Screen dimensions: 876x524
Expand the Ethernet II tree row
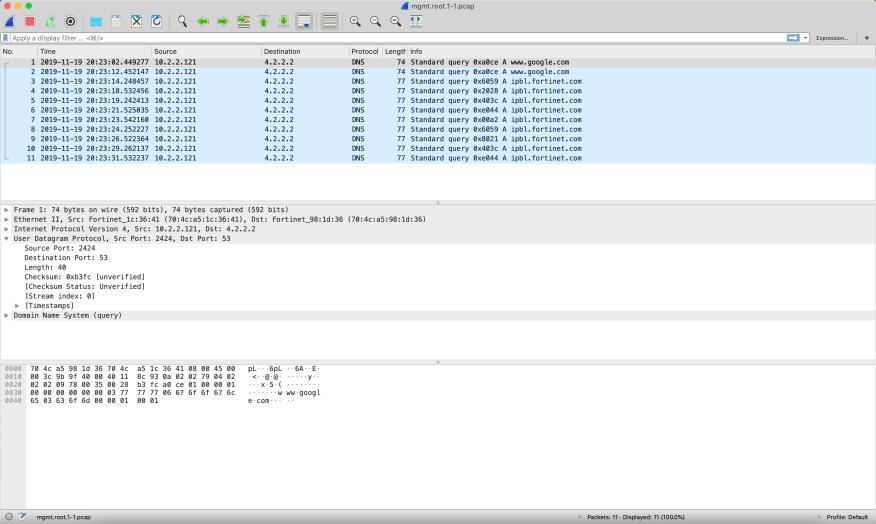[7, 219]
